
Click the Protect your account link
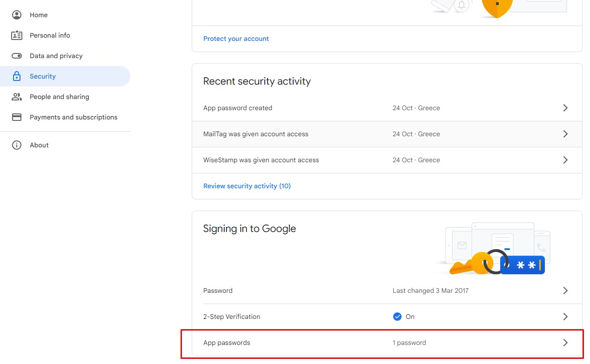pyautogui.click(x=236, y=39)
